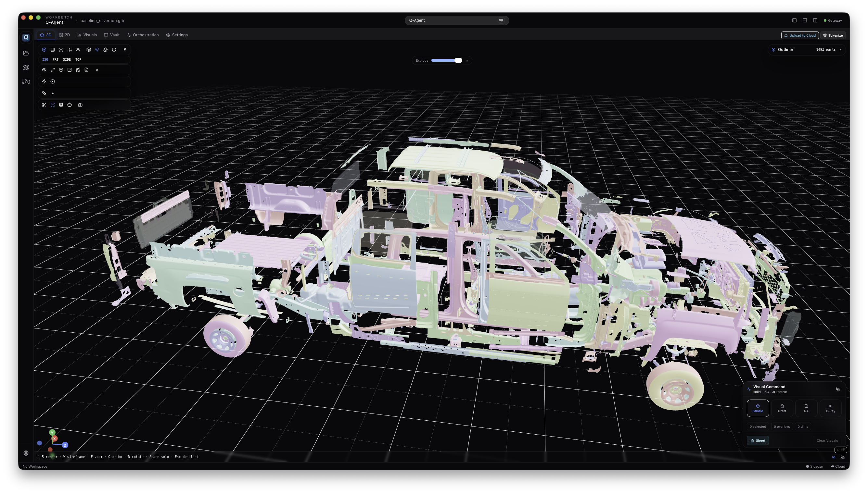Adjust the Explode slider
The width and height of the screenshot is (868, 494).
tap(447, 60)
